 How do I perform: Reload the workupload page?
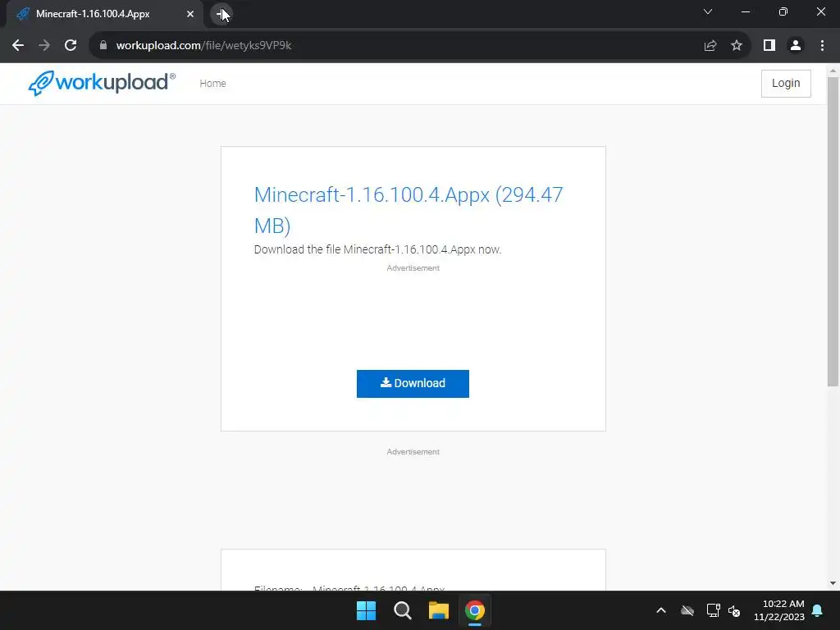(71, 46)
